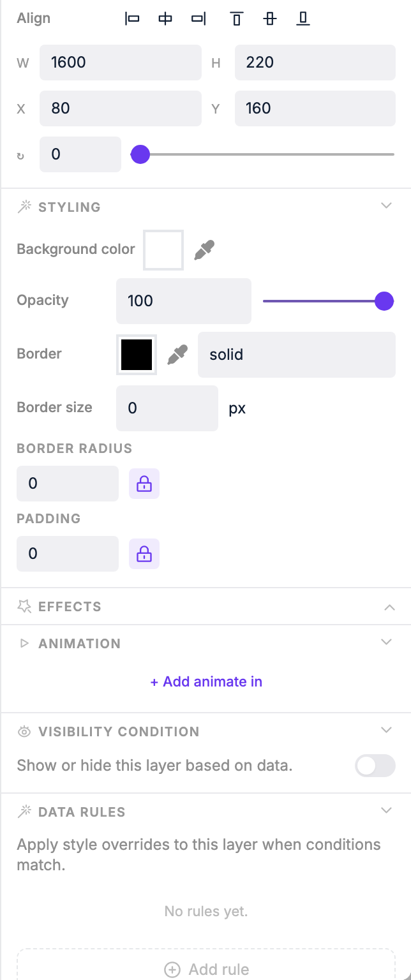This screenshot has height=980, width=411.
Task: Expand the Animation disclosure triangle
Action: pyautogui.click(x=24, y=643)
